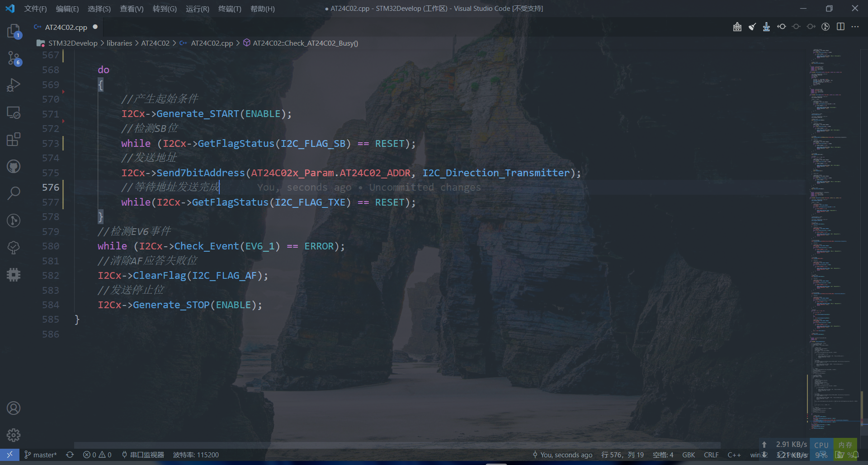Open the editor More Actions menu
The width and height of the screenshot is (868, 465).
click(x=855, y=27)
